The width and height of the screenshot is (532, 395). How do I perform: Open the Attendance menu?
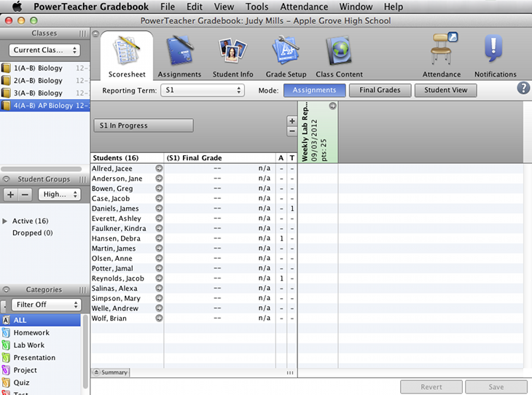pyautogui.click(x=304, y=7)
